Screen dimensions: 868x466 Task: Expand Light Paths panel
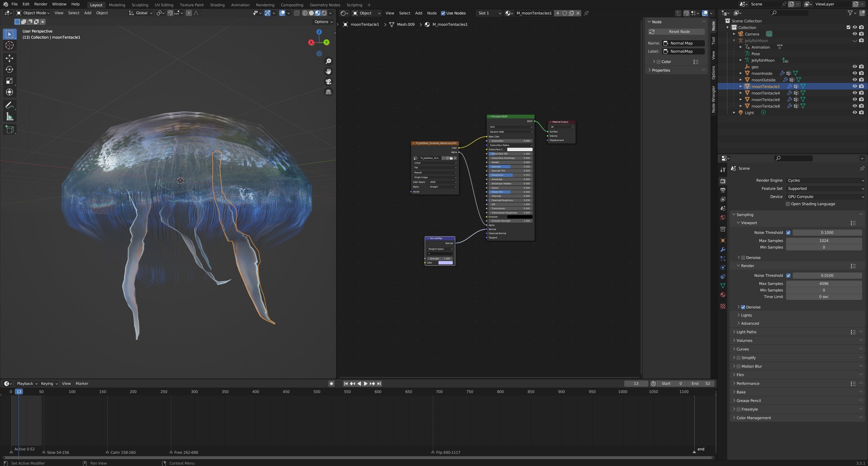click(746, 332)
